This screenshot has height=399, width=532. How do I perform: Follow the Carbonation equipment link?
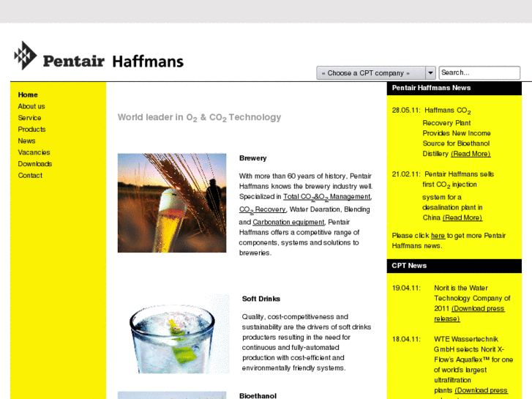(x=288, y=222)
